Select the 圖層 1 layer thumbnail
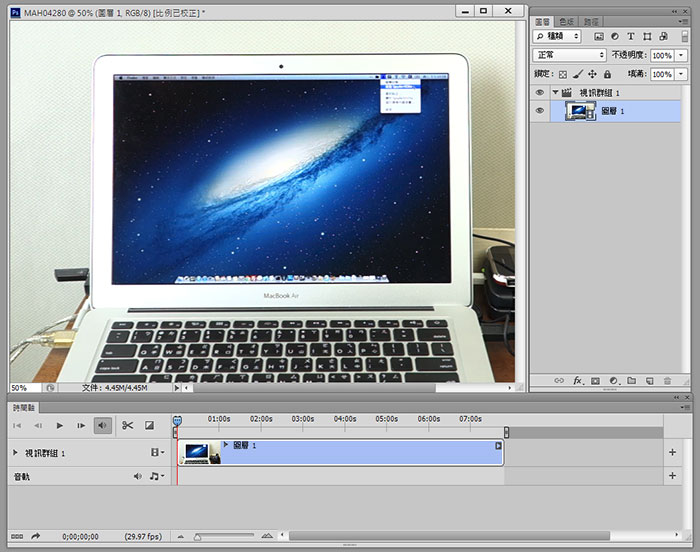The image size is (700, 552). (580, 111)
